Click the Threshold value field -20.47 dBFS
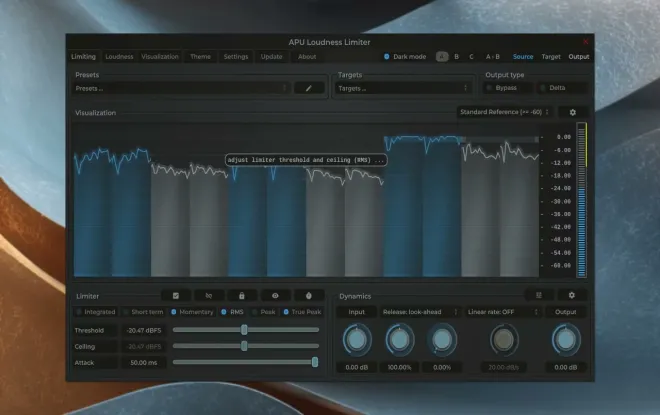Viewport: 660px width, 415px height. (144, 330)
